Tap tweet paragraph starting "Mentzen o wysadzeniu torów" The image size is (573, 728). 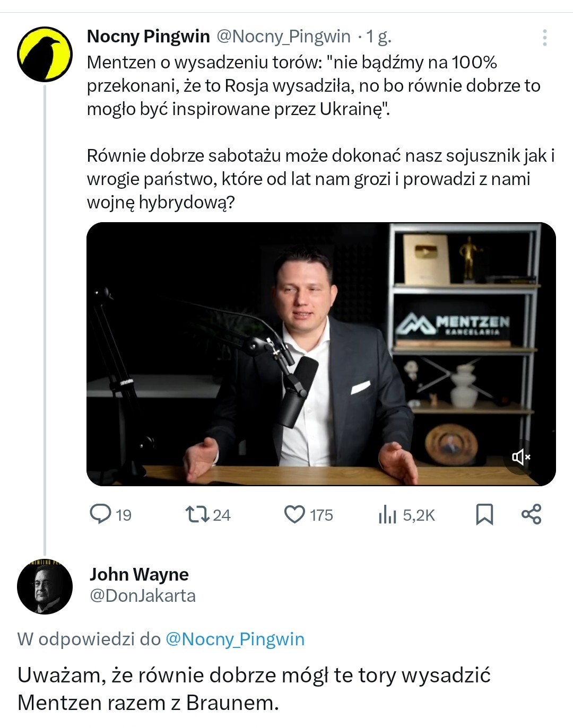coord(313,85)
